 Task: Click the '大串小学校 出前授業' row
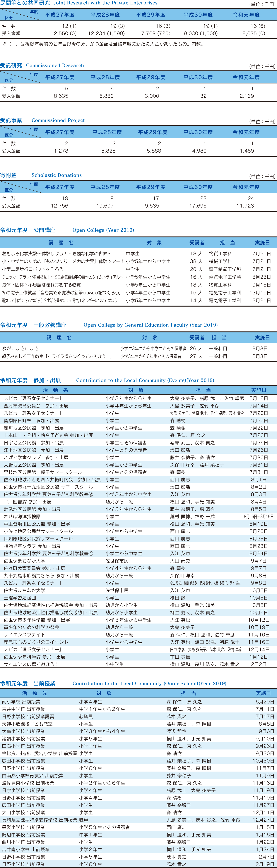click(138, 731)
